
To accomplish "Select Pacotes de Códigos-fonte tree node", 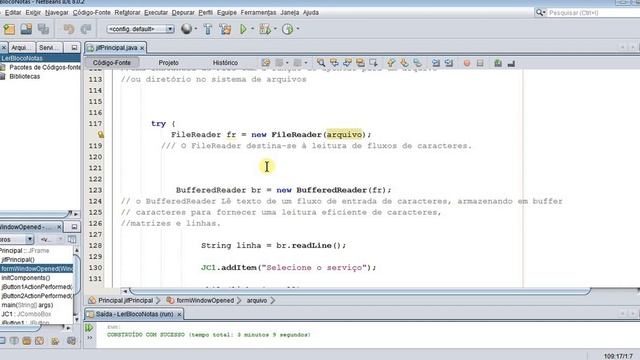I will tap(44, 67).
